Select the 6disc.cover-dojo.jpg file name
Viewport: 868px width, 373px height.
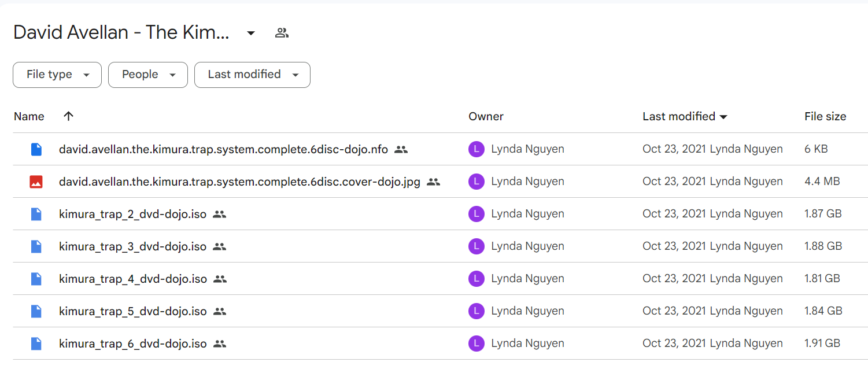coord(239,182)
